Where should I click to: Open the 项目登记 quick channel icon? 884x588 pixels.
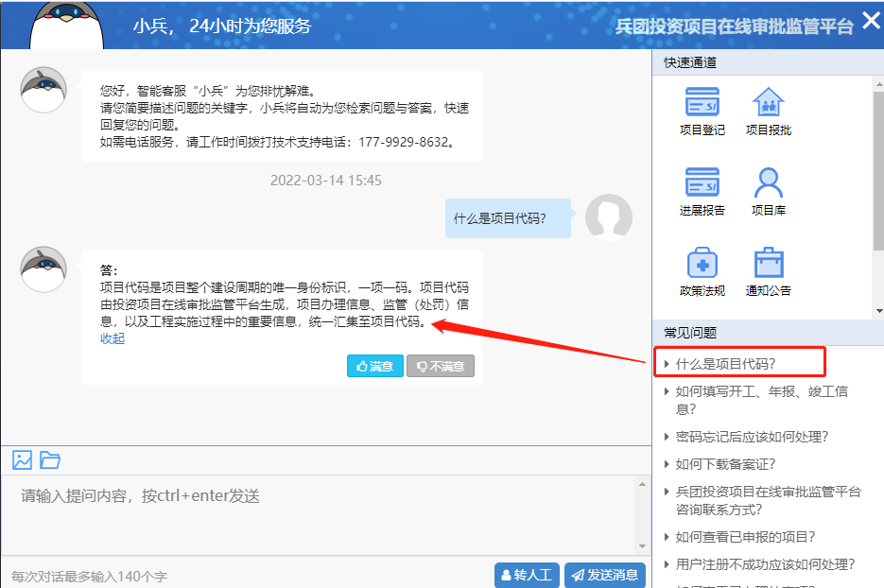pyautogui.click(x=702, y=103)
